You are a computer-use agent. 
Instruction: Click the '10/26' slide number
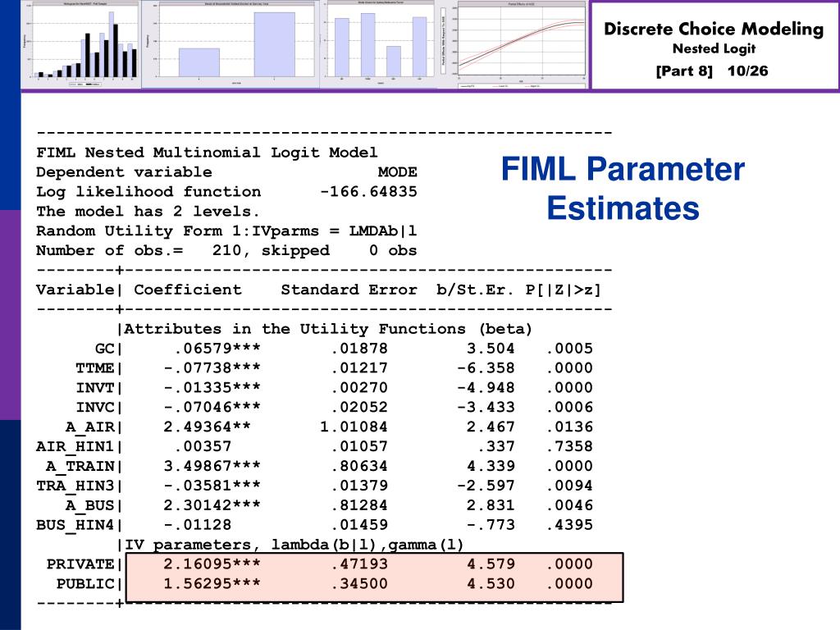747,71
